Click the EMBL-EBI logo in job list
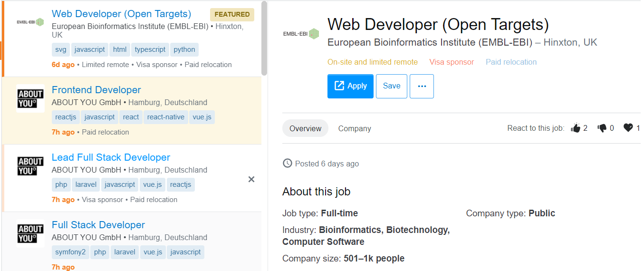 pyautogui.click(x=30, y=22)
